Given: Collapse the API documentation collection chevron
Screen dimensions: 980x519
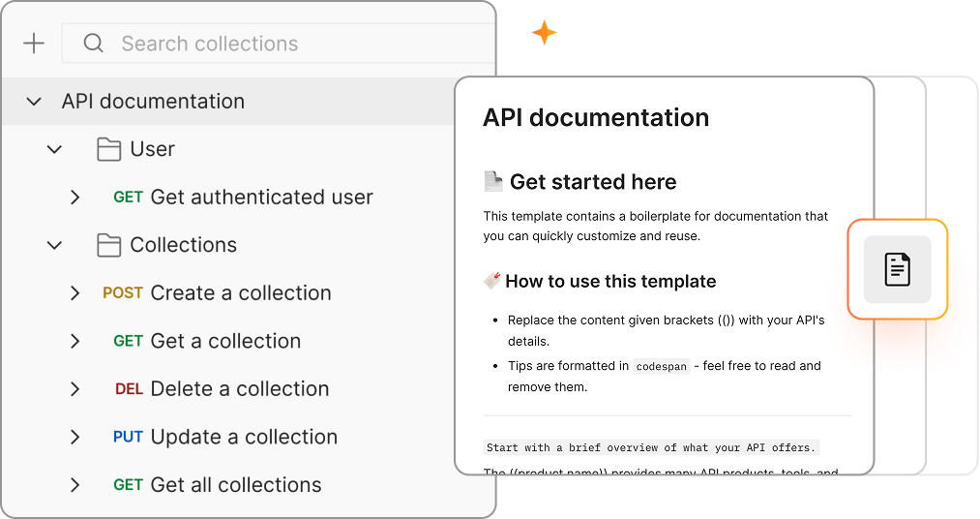Looking at the screenshot, I should [34, 102].
